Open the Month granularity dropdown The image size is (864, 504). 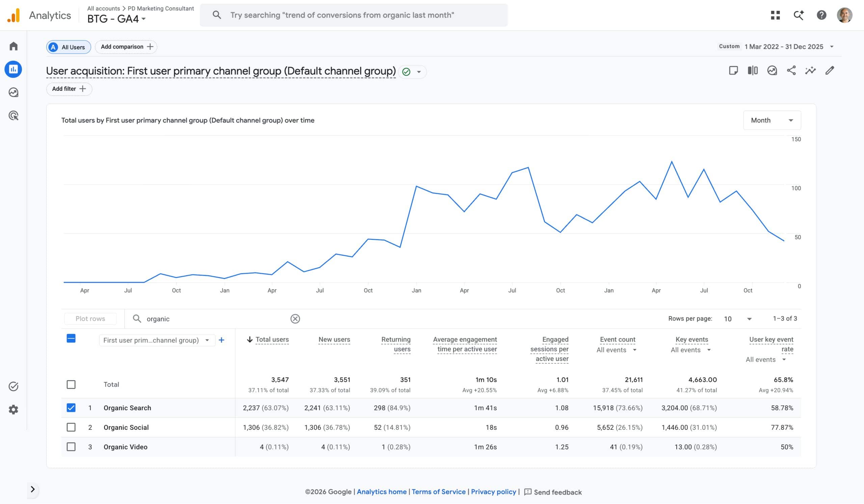[x=772, y=120]
